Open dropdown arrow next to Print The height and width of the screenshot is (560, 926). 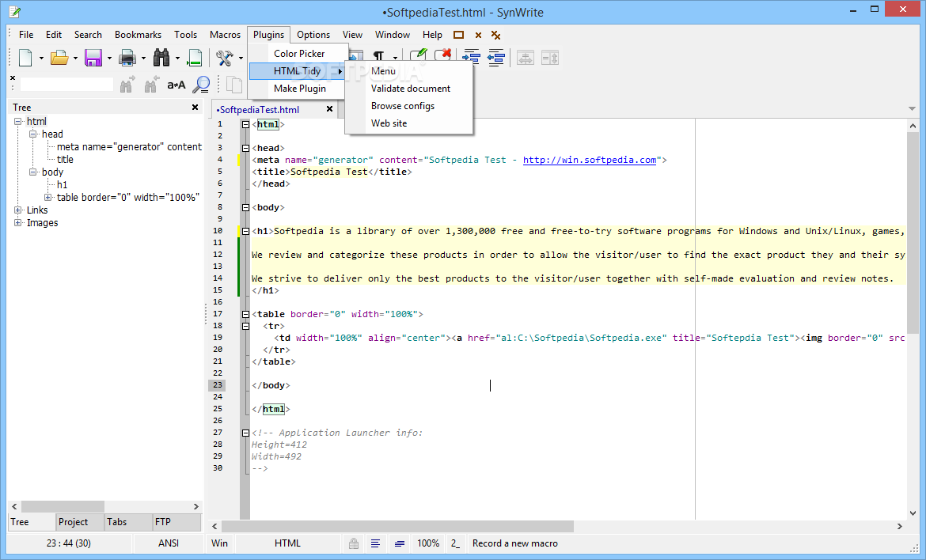tap(143, 59)
